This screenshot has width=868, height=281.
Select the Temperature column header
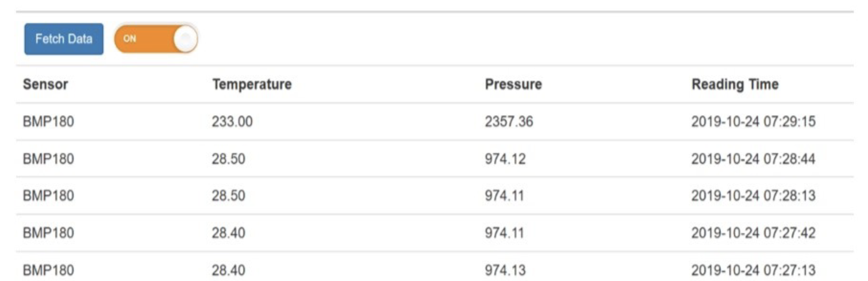252,85
